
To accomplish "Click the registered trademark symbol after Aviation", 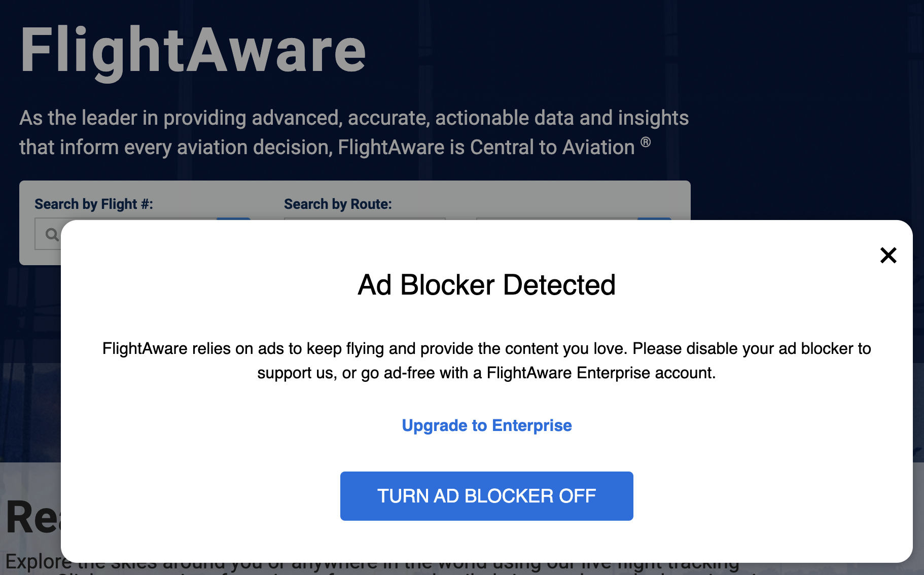I will 646,142.
